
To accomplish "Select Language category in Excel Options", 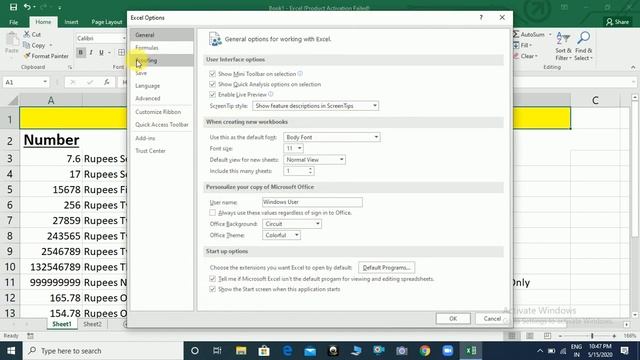I will tap(161, 86).
